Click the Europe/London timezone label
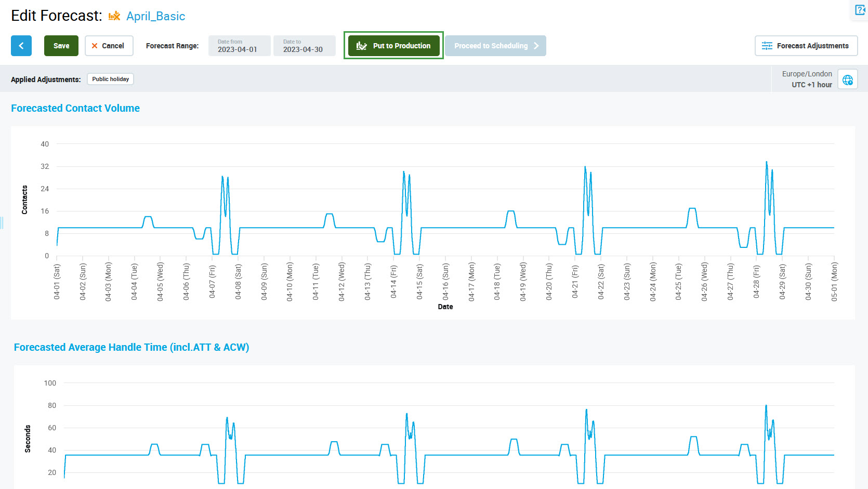Screen dimensions: 868x489 point(807,74)
